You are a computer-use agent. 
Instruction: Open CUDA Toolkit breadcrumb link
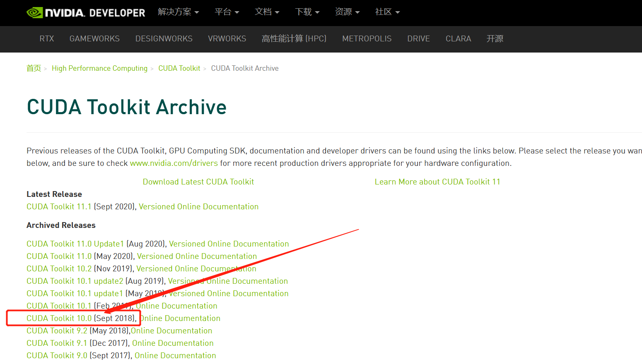(x=179, y=68)
